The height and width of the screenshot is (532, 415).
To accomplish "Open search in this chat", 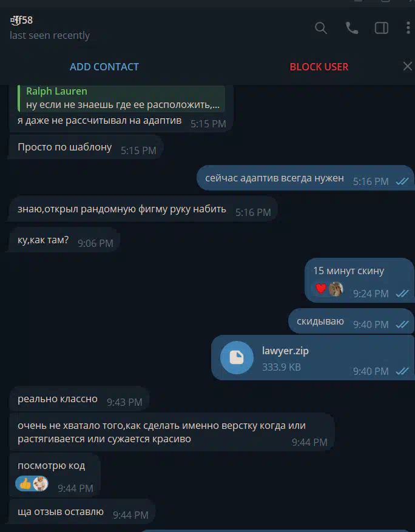I will coord(321,28).
